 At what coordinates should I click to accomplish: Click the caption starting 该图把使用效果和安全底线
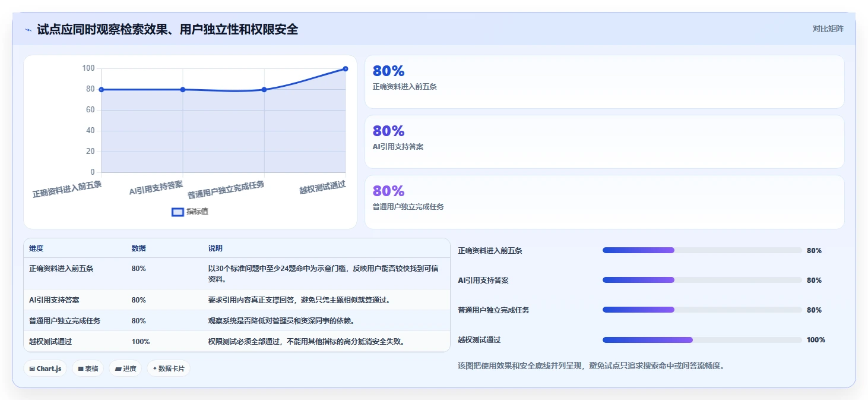591,366
